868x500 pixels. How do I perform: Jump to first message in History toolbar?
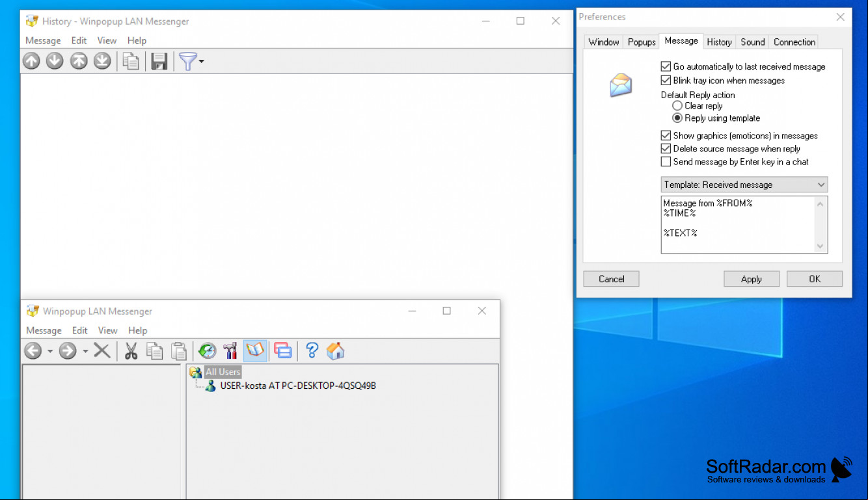pyautogui.click(x=79, y=61)
